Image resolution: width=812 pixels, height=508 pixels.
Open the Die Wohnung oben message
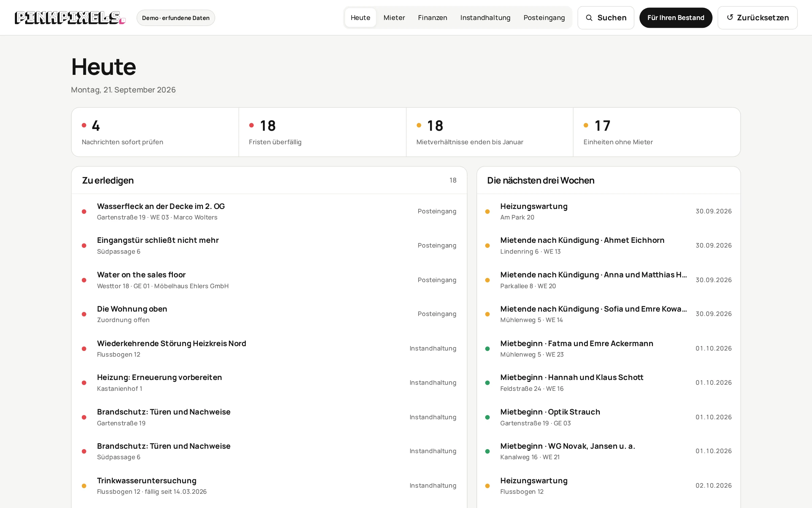269,314
